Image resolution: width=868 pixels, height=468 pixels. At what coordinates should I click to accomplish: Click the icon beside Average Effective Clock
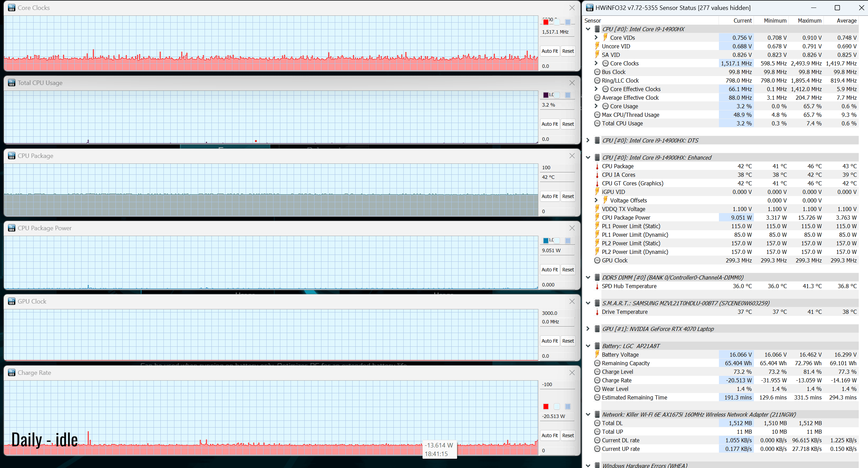(x=597, y=98)
